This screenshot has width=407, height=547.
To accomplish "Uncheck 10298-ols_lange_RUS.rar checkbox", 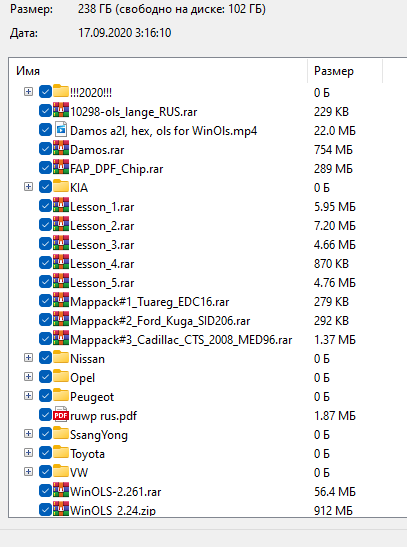I will pos(45,111).
